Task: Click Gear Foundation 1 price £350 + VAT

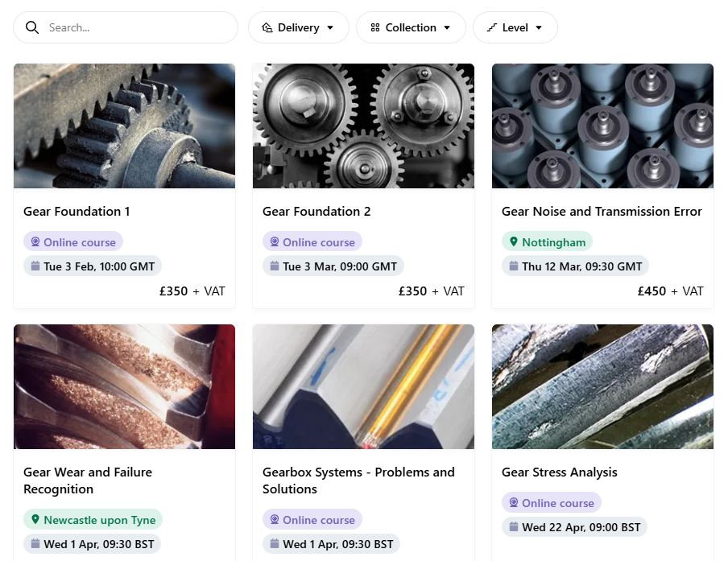Action: [192, 291]
